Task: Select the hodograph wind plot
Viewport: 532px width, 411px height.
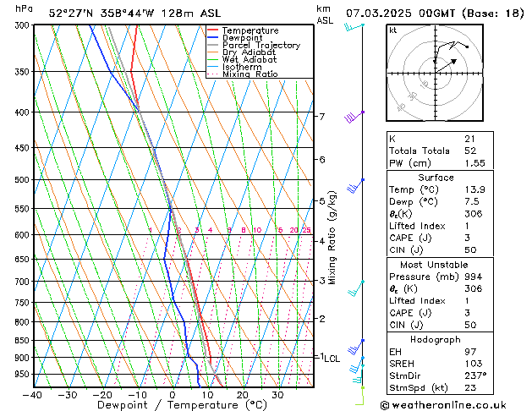Action: click(435, 73)
